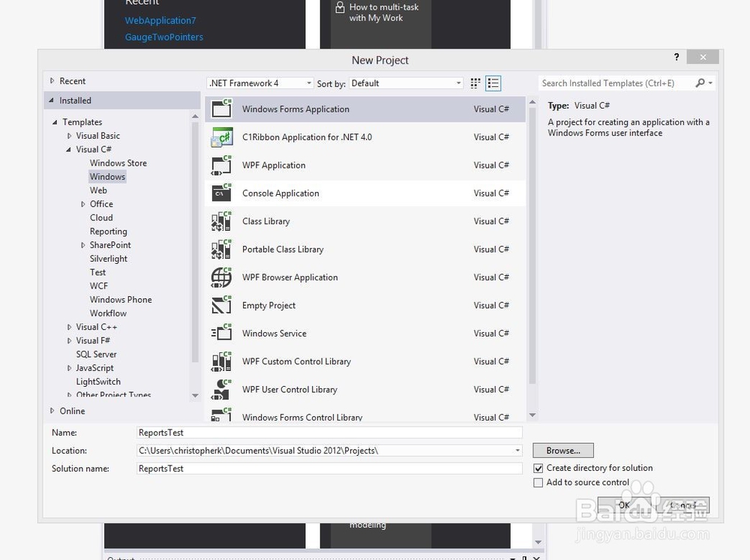Expand the Visual F# node
This screenshot has height=560, width=750.
click(x=69, y=341)
